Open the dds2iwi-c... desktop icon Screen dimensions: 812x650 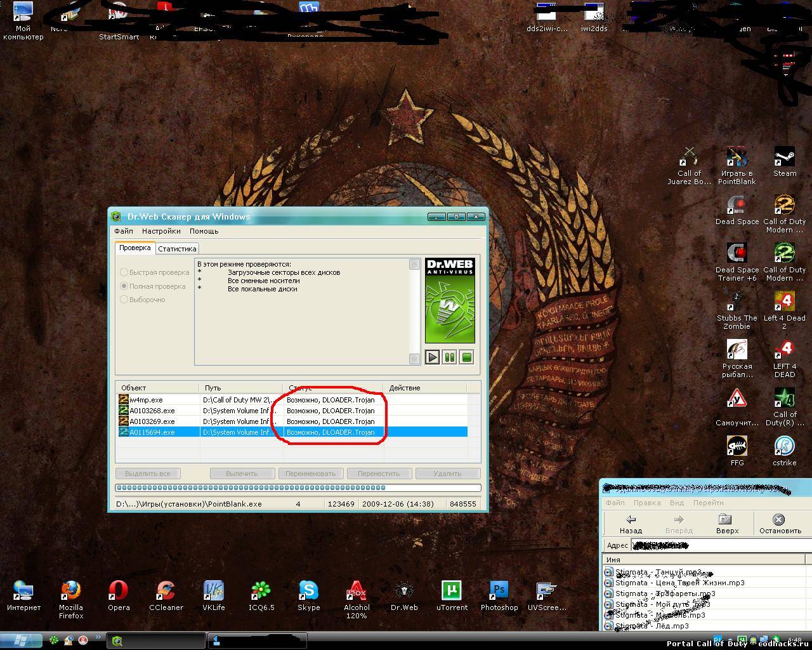pyautogui.click(x=547, y=17)
